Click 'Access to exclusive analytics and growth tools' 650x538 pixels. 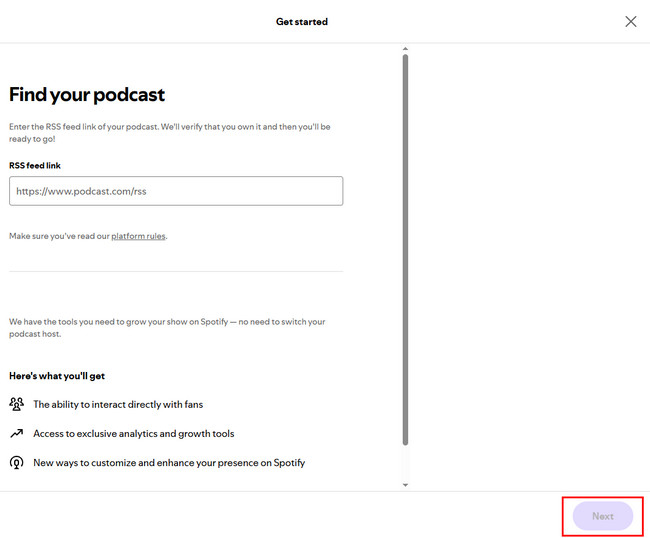coord(133,434)
